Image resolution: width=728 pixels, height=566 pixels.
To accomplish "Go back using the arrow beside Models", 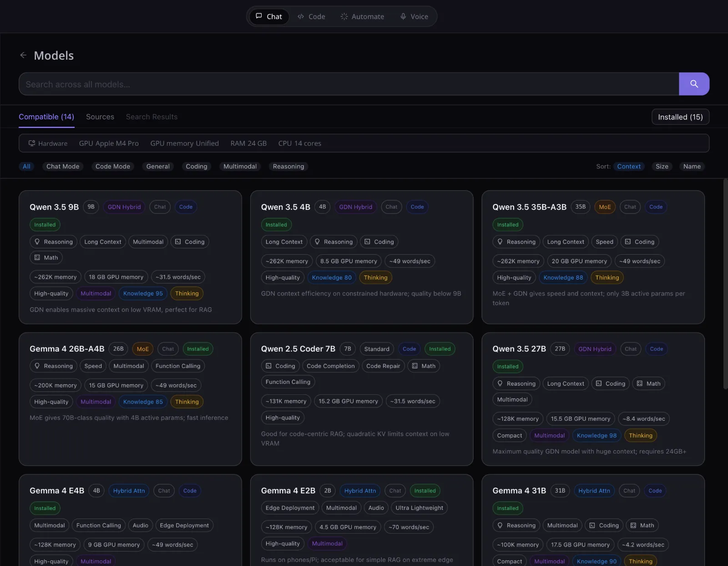I will [23, 55].
